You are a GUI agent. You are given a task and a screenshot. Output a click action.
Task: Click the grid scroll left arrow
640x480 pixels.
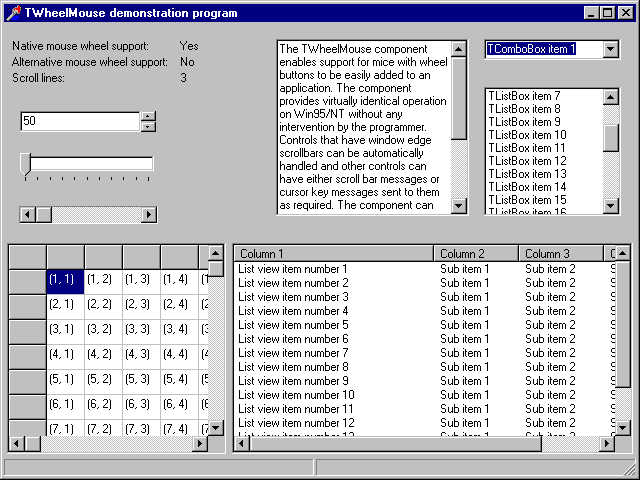coord(17,443)
